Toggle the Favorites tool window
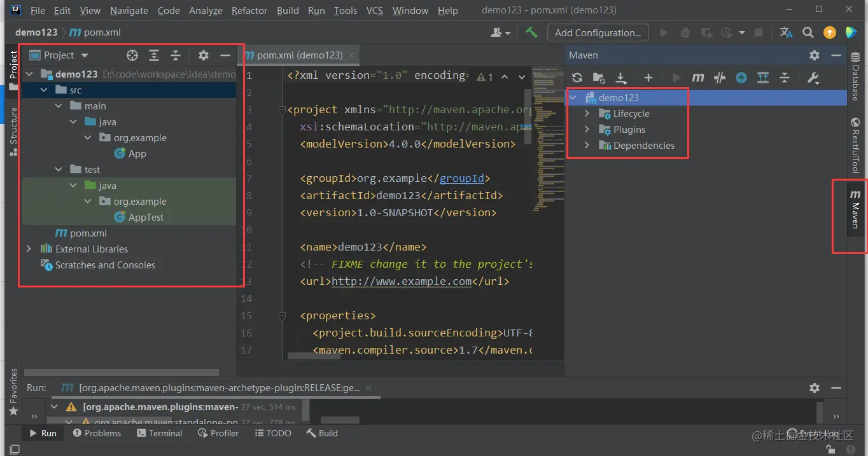This screenshot has width=868, height=456. coord(13,392)
